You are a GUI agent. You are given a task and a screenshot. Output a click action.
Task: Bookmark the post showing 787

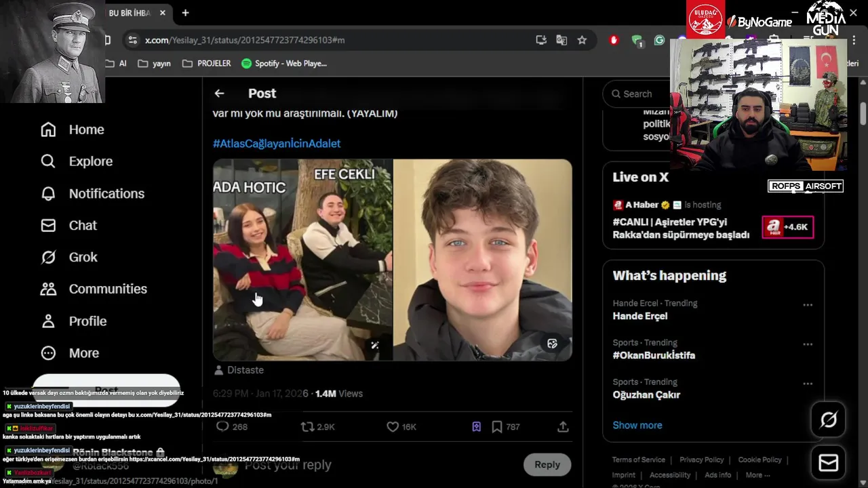click(x=505, y=426)
